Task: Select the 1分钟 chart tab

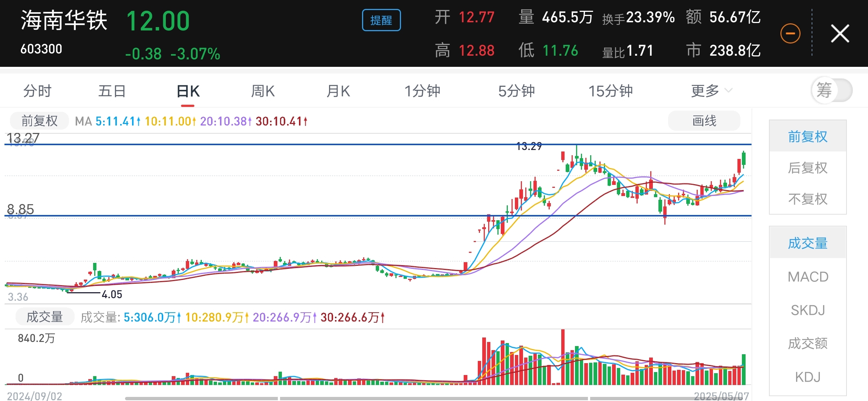Action: click(x=422, y=91)
